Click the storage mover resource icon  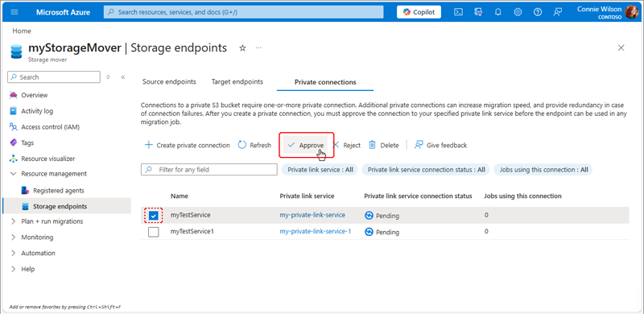click(16, 52)
